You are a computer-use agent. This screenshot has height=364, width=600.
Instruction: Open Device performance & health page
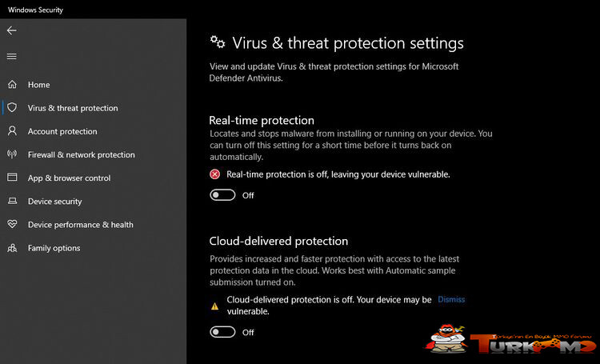(x=80, y=225)
